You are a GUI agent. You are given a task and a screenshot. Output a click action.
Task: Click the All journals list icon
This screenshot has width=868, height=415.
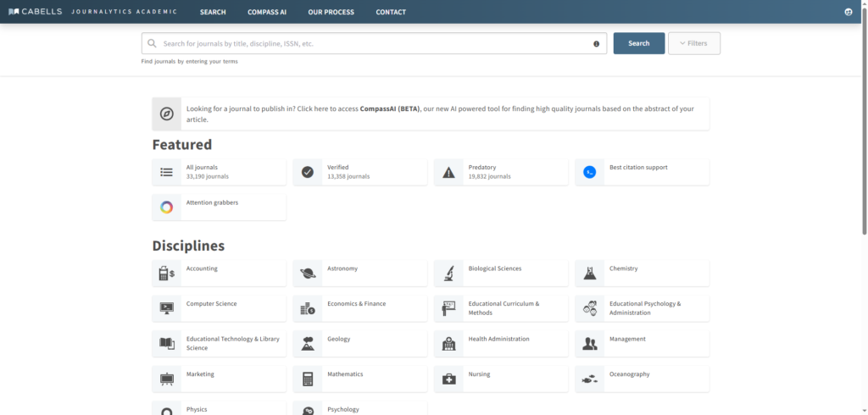[x=167, y=172]
